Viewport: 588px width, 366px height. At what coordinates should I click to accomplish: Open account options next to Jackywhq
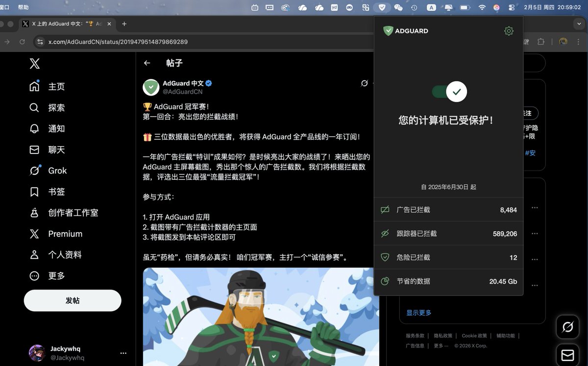(x=123, y=353)
